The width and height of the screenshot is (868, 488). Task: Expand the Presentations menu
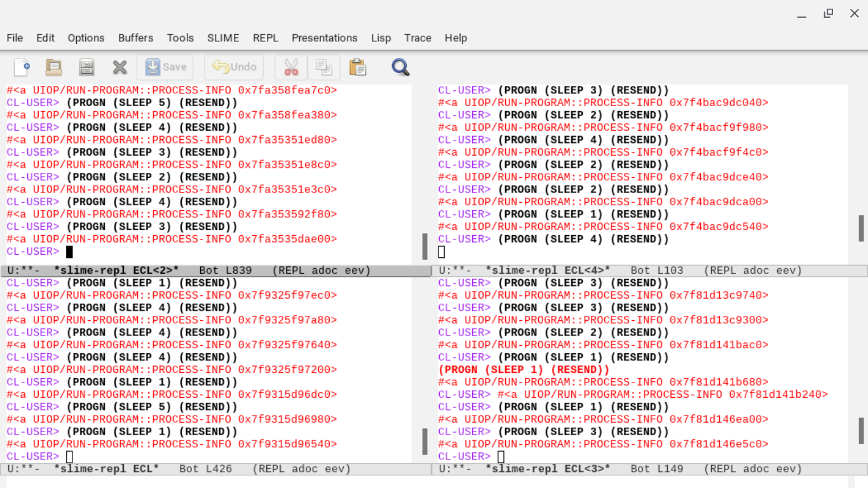pos(324,38)
